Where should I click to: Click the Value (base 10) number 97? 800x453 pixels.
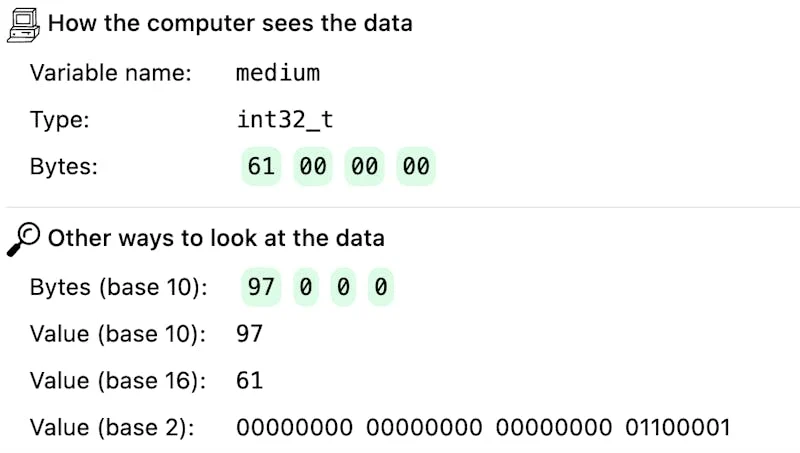click(x=249, y=334)
